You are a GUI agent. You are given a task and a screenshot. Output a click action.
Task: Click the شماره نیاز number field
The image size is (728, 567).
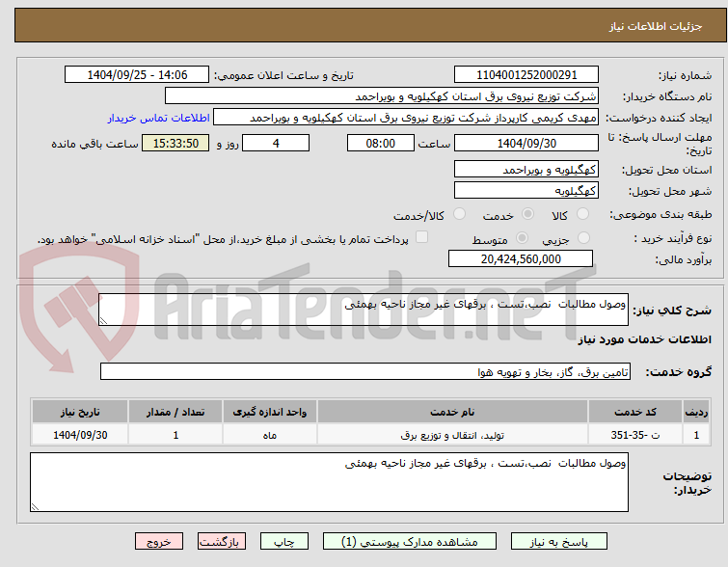(x=526, y=75)
